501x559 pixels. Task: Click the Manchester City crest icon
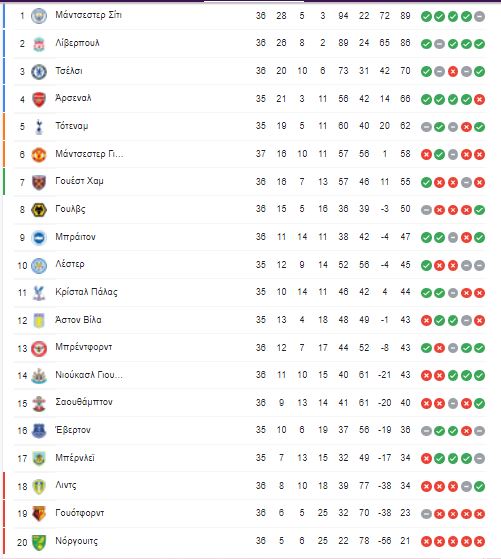tap(39, 16)
